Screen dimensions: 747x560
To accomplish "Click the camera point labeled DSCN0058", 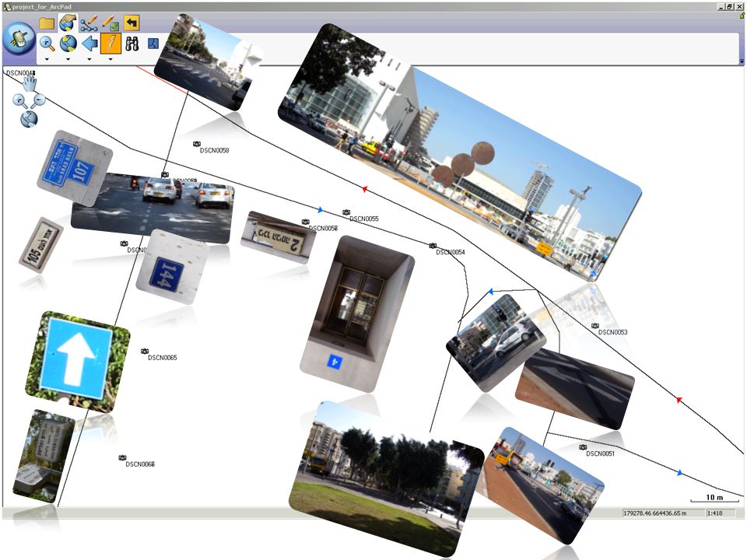I will pyautogui.click(x=196, y=144).
